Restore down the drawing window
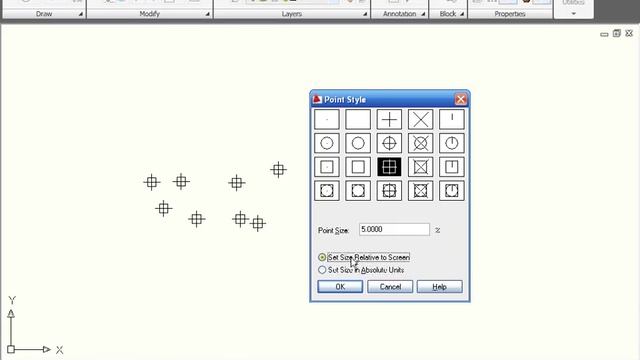The image size is (640, 360). (x=617, y=33)
